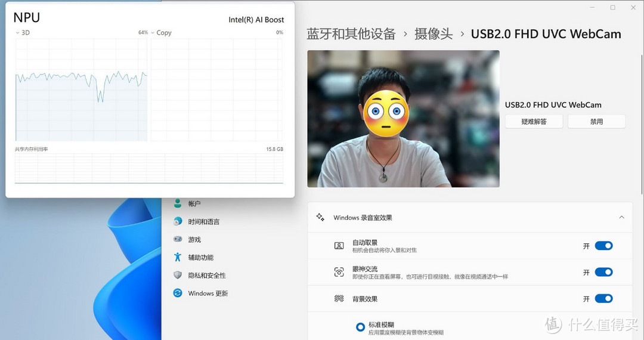Click the USB2.0 FHD UVC WebCam page title
Screen dimensions: 644x340
coord(546,33)
